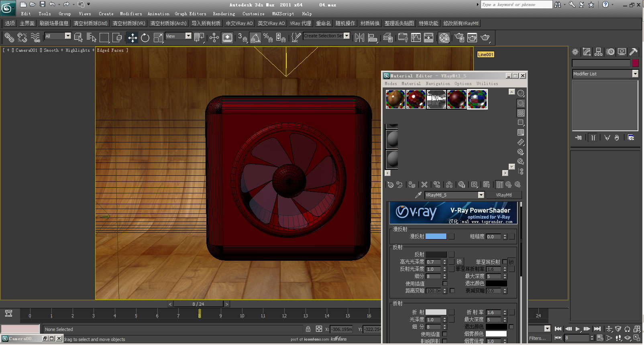
Task: Open the MAXScript menu
Action: click(283, 14)
